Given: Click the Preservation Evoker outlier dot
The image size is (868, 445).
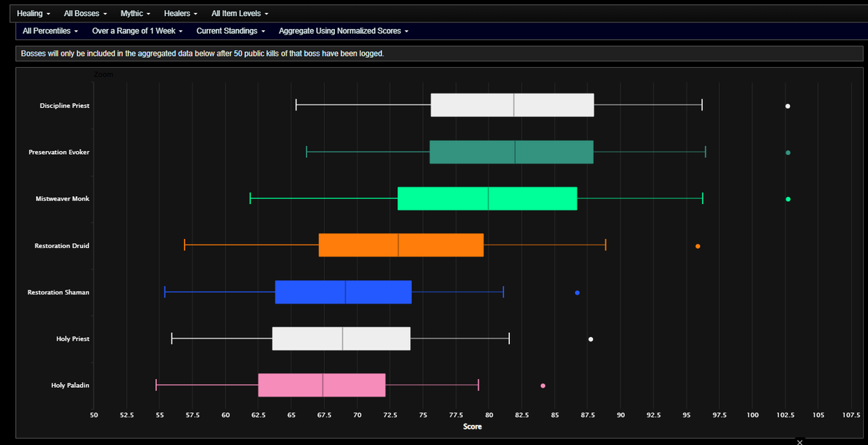Looking at the screenshot, I should tap(788, 153).
